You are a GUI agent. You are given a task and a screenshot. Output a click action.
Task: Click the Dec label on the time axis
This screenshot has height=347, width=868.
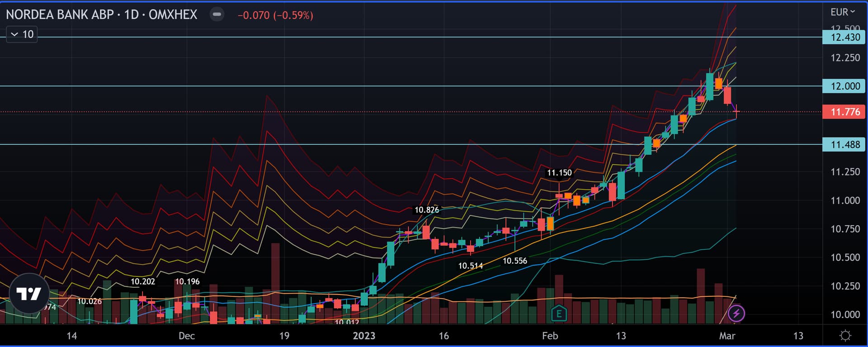coord(187,336)
